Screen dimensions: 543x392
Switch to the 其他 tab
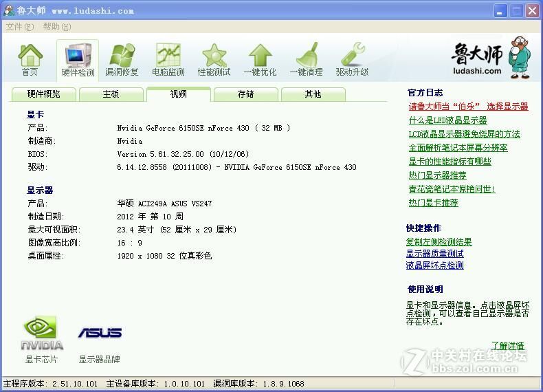(313, 94)
